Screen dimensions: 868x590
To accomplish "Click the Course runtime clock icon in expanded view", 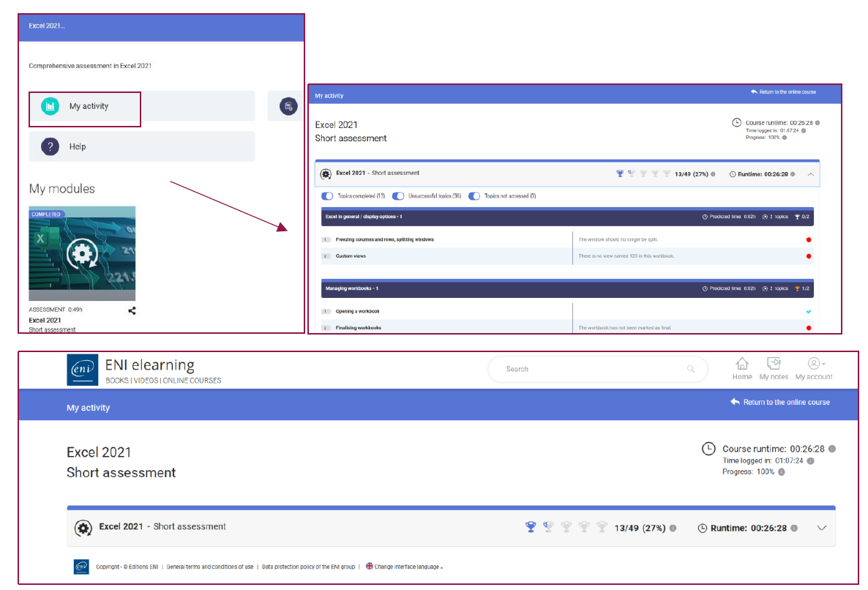I will point(736,122).
